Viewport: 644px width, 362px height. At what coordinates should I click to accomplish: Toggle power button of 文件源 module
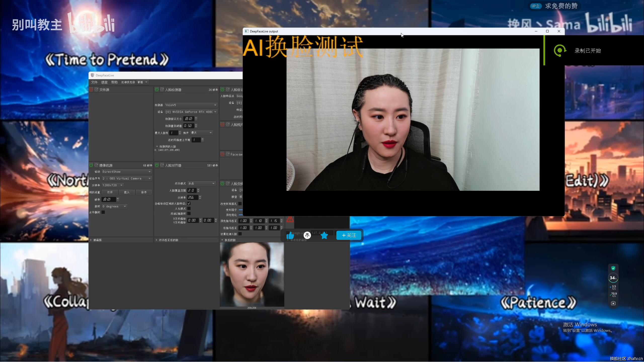91,89
